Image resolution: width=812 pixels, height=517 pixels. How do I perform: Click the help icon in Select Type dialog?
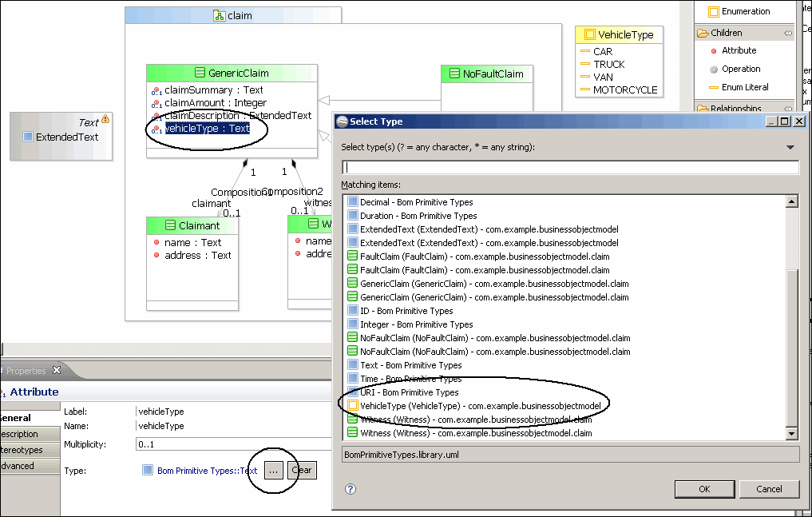(x=350, y=489)
